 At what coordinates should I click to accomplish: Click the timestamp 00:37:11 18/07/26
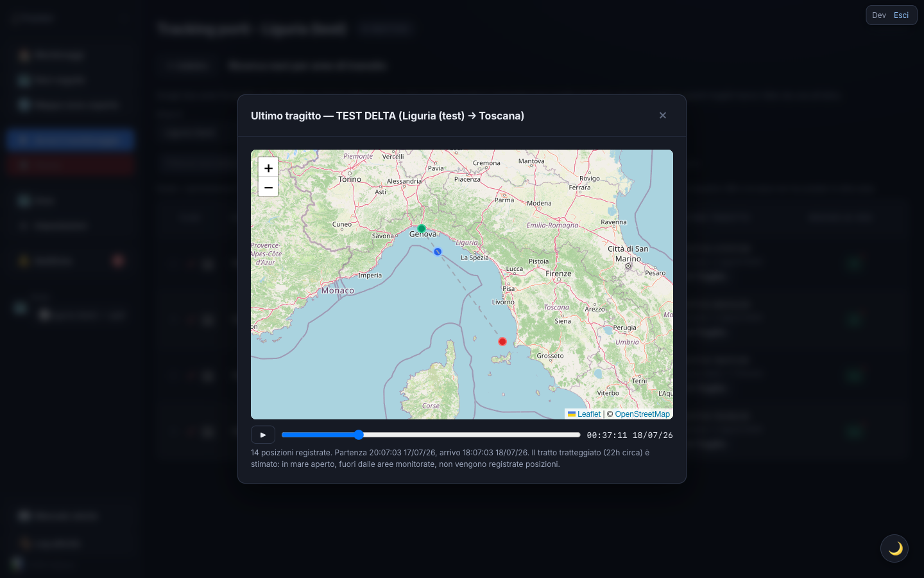click(630, 435)
